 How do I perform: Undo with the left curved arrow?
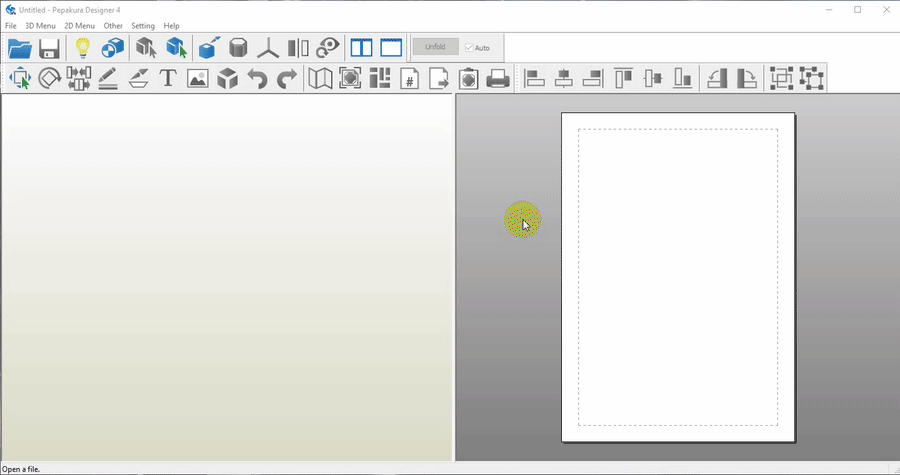(x=258, y=78)
